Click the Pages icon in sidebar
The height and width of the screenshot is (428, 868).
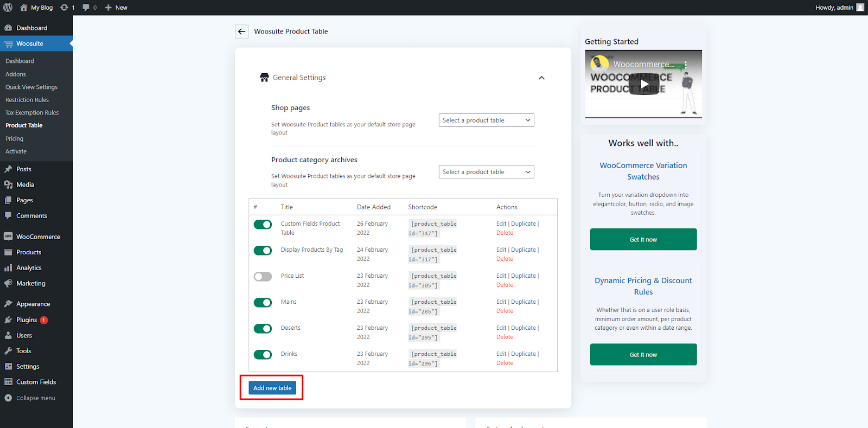(8, 200)
